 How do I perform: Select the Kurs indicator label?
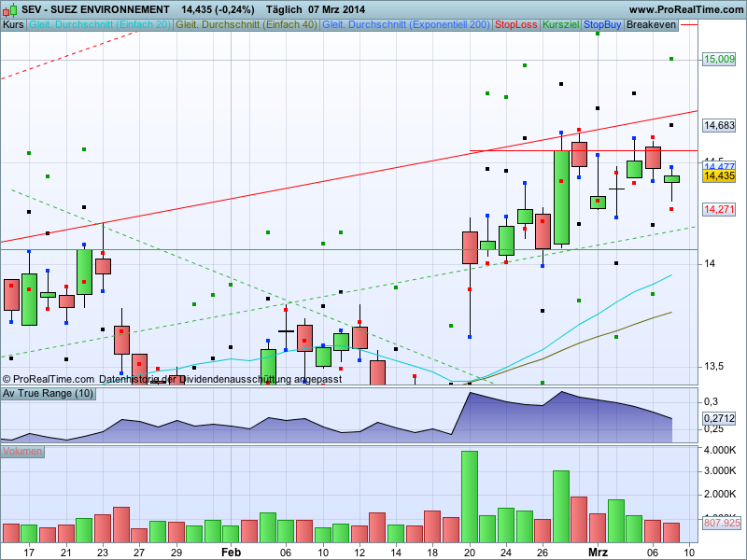click(13, 25)
